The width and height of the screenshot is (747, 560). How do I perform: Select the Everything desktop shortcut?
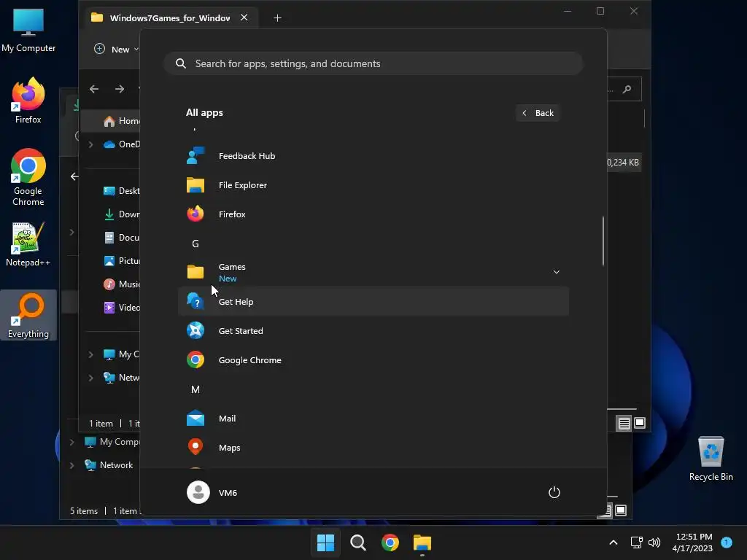[28, 315]
